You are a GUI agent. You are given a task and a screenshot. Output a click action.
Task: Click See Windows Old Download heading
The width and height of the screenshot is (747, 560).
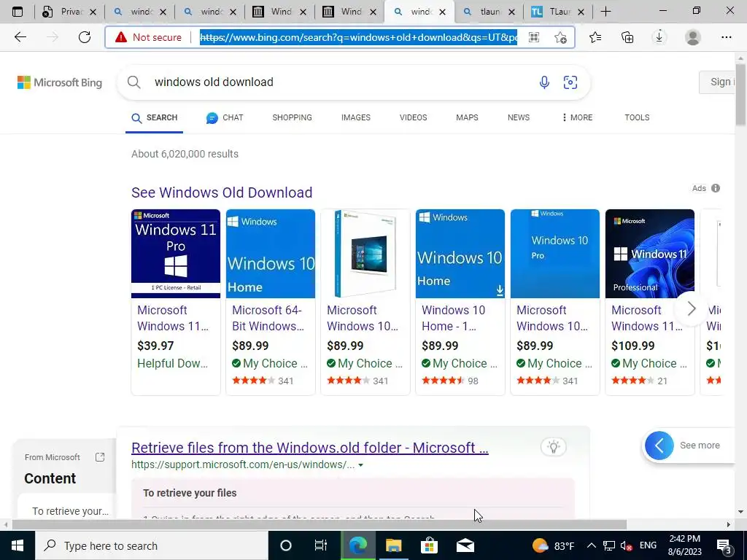tap(222, 192)
